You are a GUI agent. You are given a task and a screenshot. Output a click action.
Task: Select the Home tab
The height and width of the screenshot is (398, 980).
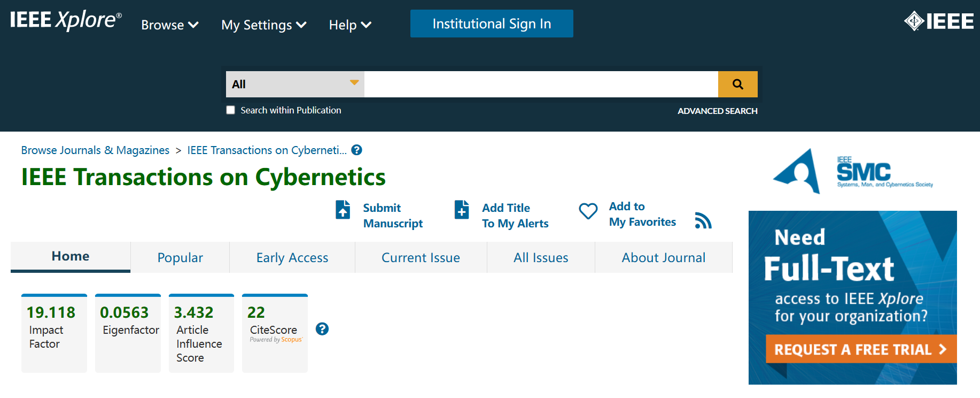pos(71,257)
